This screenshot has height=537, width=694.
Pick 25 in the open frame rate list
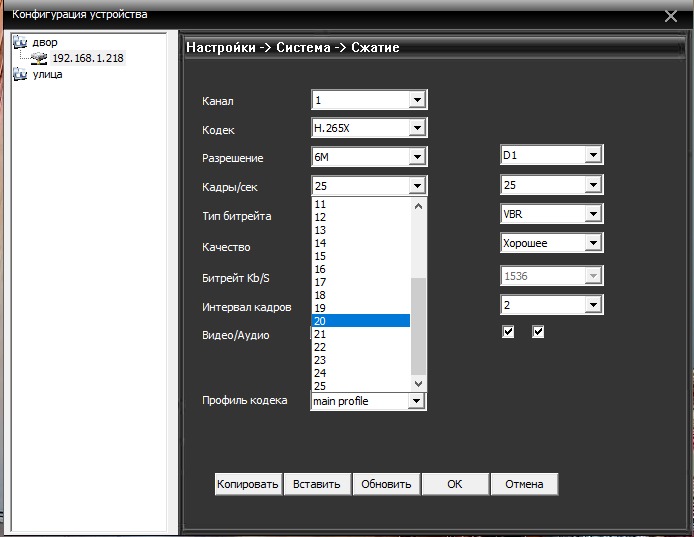360,386
